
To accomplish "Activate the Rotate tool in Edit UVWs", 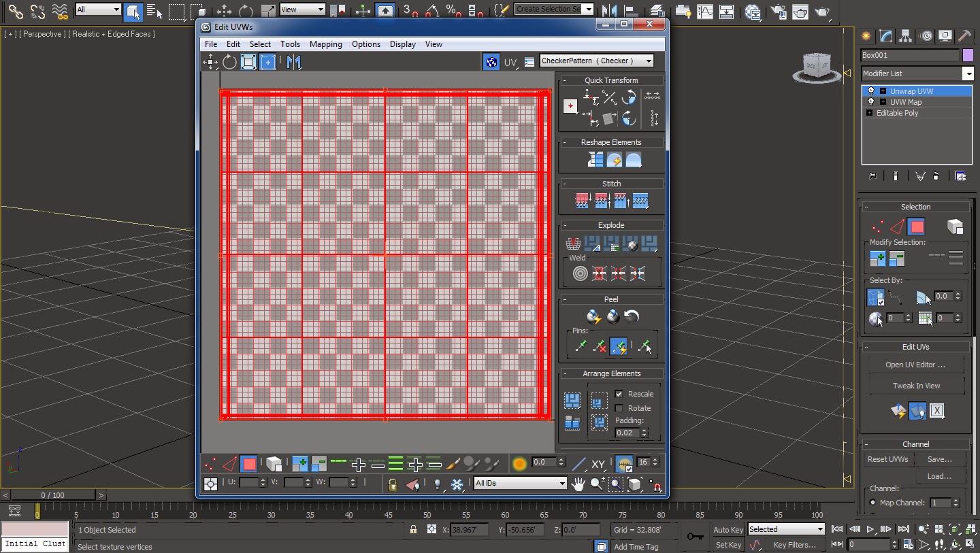I will [229, 62].
